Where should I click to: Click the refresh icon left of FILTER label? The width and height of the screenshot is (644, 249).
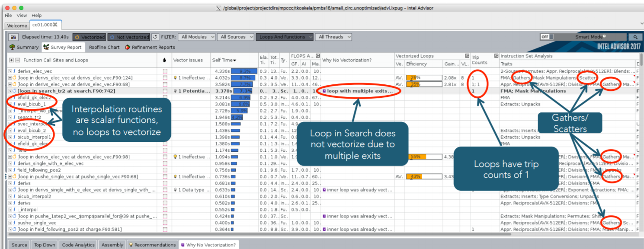click(x=155, y=37)
